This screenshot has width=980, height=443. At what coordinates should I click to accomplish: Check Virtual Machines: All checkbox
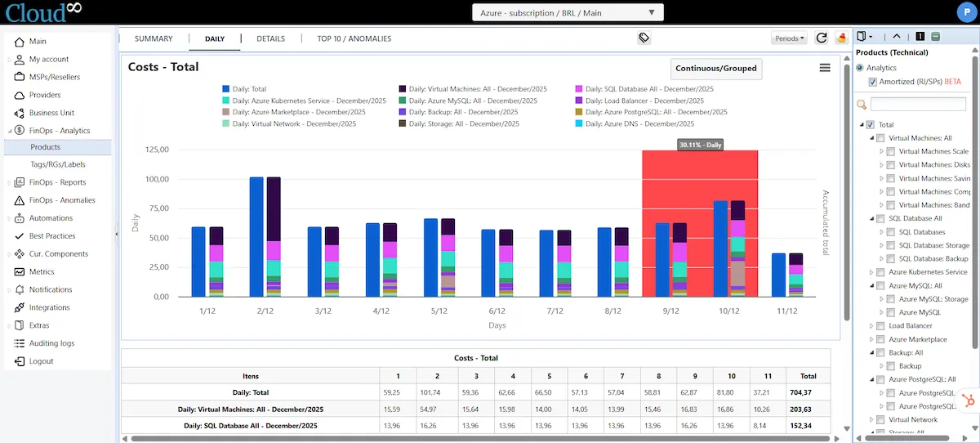click(880, 138)
